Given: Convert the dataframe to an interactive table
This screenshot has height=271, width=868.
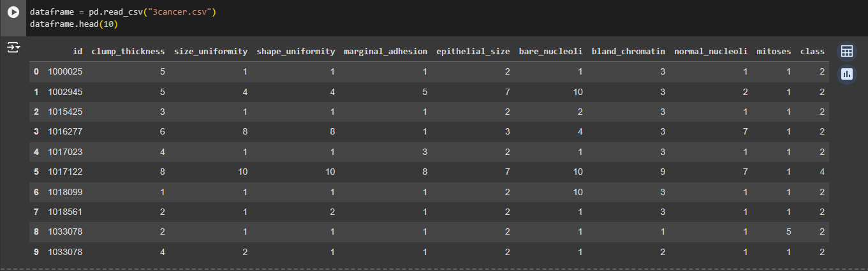Looking at the screenshot, I should coord(847,52).
